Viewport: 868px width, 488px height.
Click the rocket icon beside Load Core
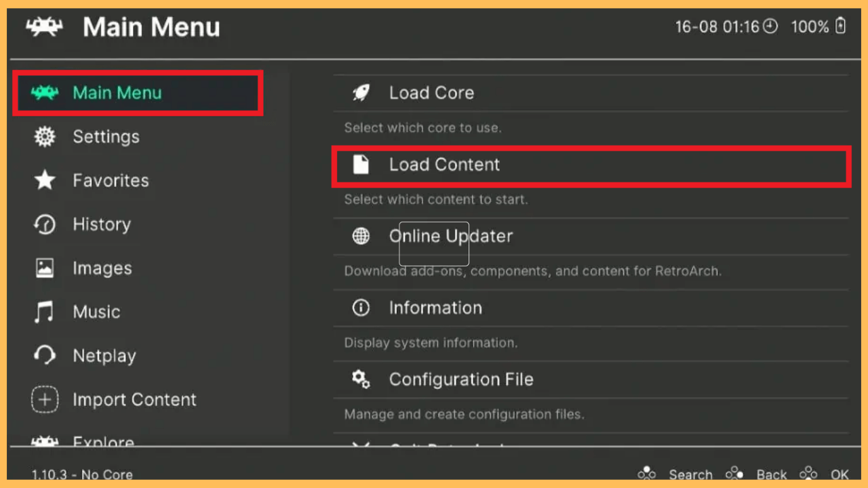click(x=360, y=92)
